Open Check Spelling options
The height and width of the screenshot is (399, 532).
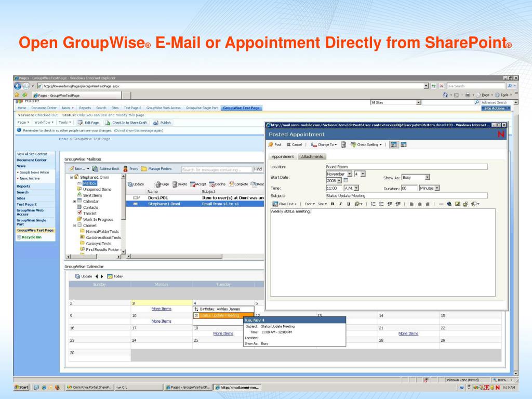point(366,145)
